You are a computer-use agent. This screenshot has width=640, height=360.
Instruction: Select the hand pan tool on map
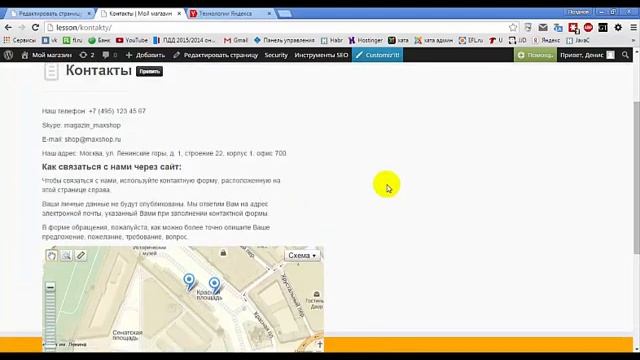[52, 256]
